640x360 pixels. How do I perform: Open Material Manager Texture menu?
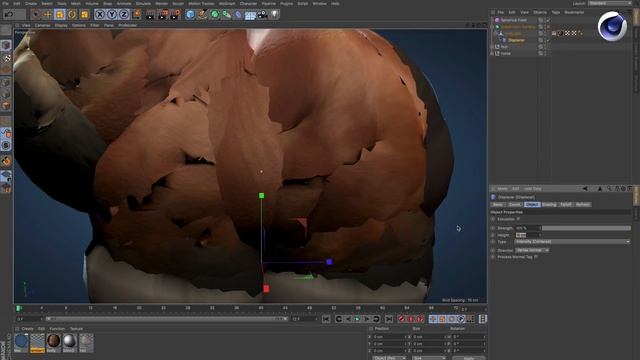click(x=76, y=329)
